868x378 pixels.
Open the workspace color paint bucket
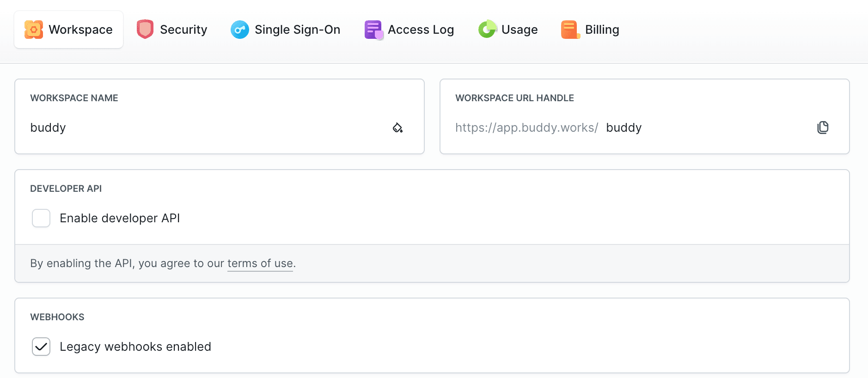pos(397,128)
